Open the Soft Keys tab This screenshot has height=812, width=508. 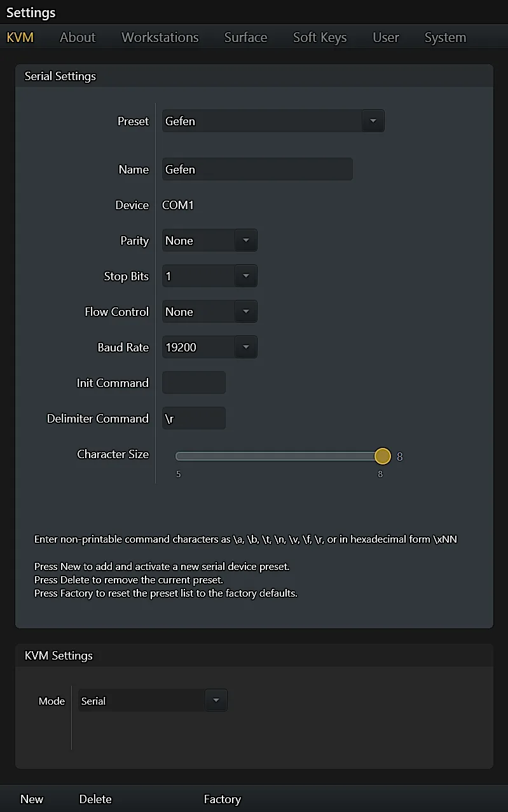click(320, 37)
